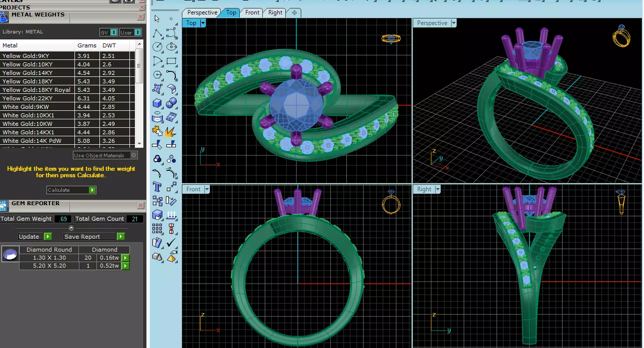Select the Rectangle tool
The height and width of the screenshot is (348, 644).
(x=171, y=61)
